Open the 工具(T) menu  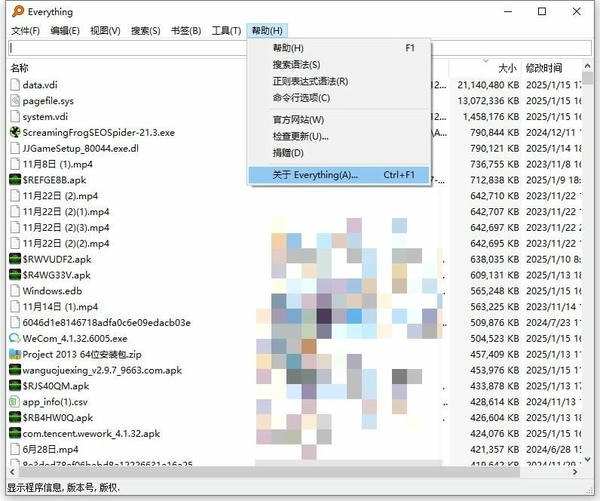click(227, 31)
